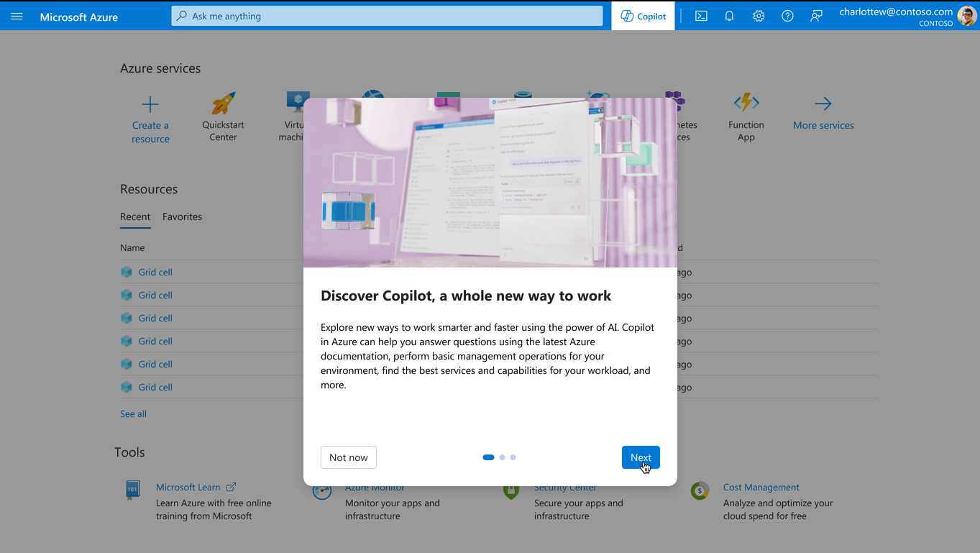Open the portal hamburger menu
The image size is (980, 553).
click(x=17, y=15)
